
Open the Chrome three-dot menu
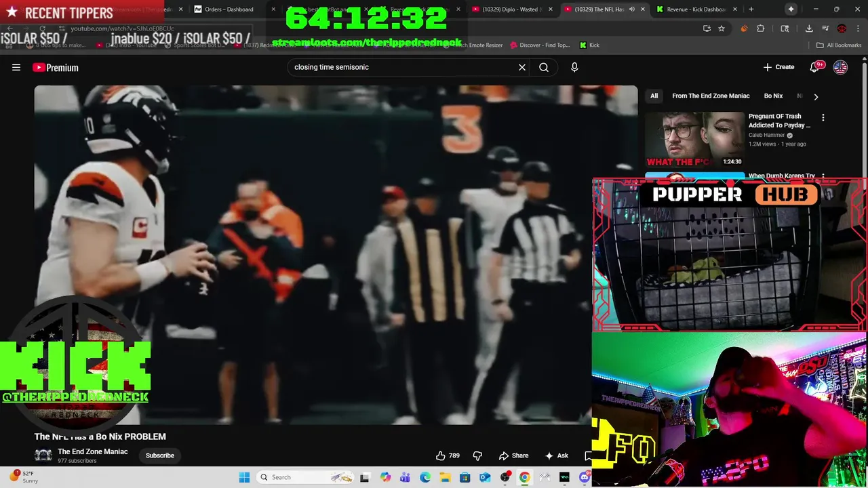coord(857,28)
